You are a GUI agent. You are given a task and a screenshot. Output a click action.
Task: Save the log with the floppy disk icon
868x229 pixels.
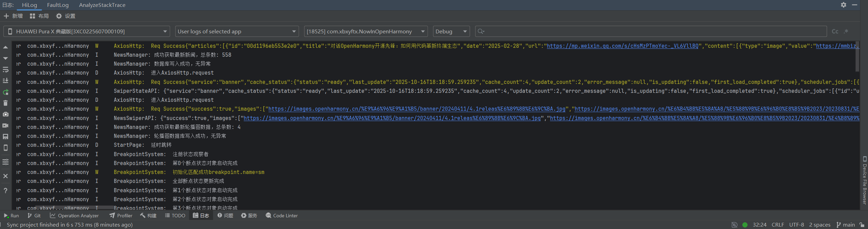6,137
